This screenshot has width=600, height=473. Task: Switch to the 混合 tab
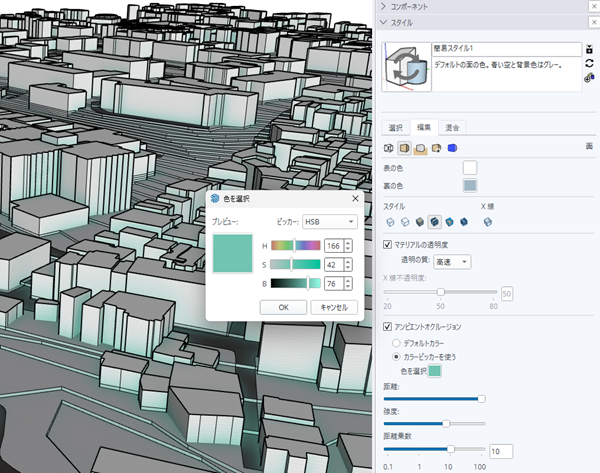coord(453,127)
